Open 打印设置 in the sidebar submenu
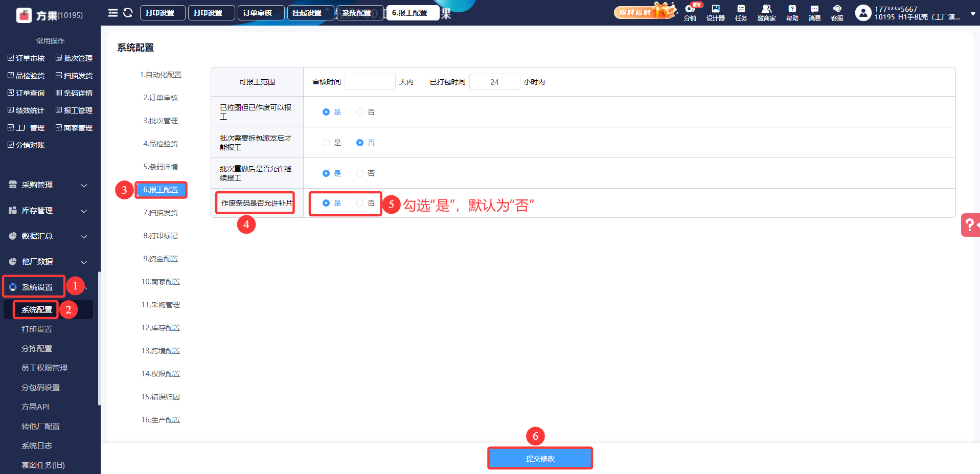The height and width of the screenshot is (474, 980). (x=37, y=329)
